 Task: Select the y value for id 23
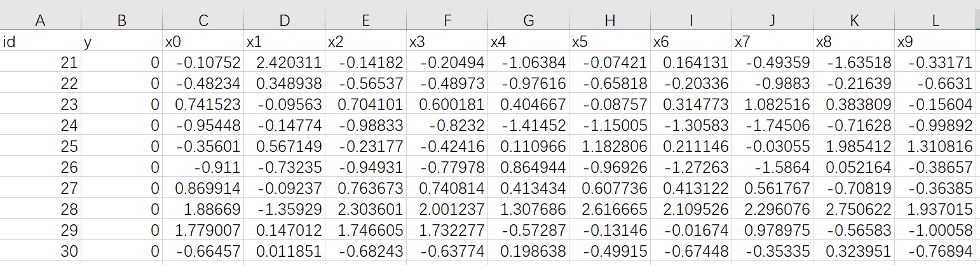click(121, 104)
